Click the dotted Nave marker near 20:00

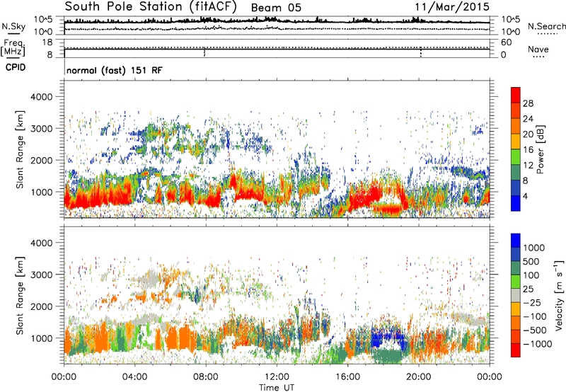point(421,52)
